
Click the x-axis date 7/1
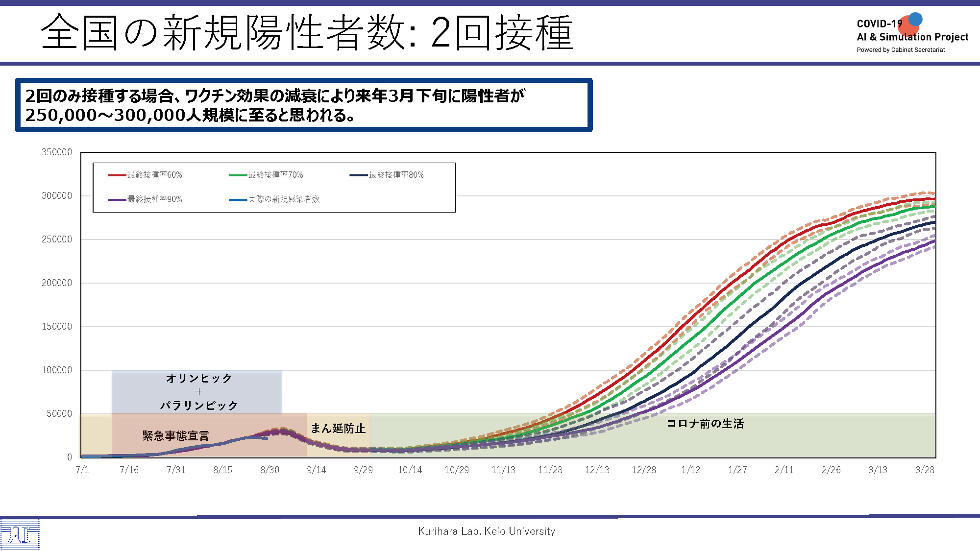click(x=82, y=470)
